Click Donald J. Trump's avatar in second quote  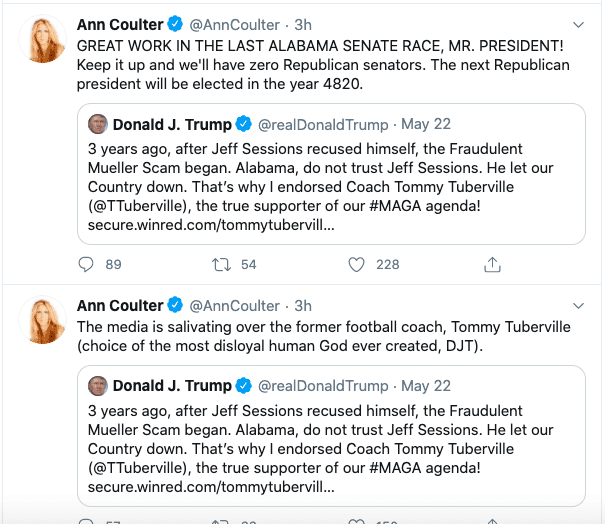(x=98, y=385)
